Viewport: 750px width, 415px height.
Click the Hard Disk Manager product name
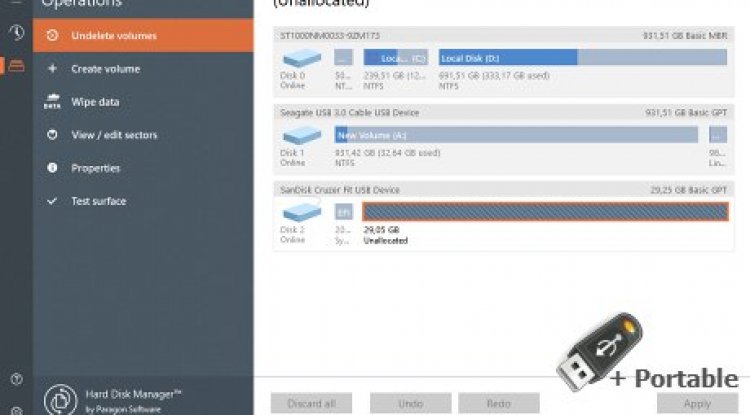coord(133,394)
